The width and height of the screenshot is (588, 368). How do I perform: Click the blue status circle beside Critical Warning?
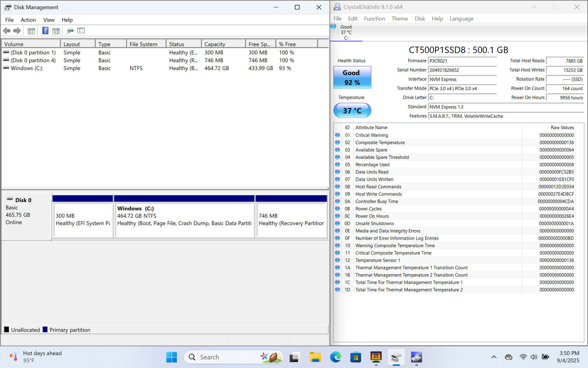tap(337, 135)
